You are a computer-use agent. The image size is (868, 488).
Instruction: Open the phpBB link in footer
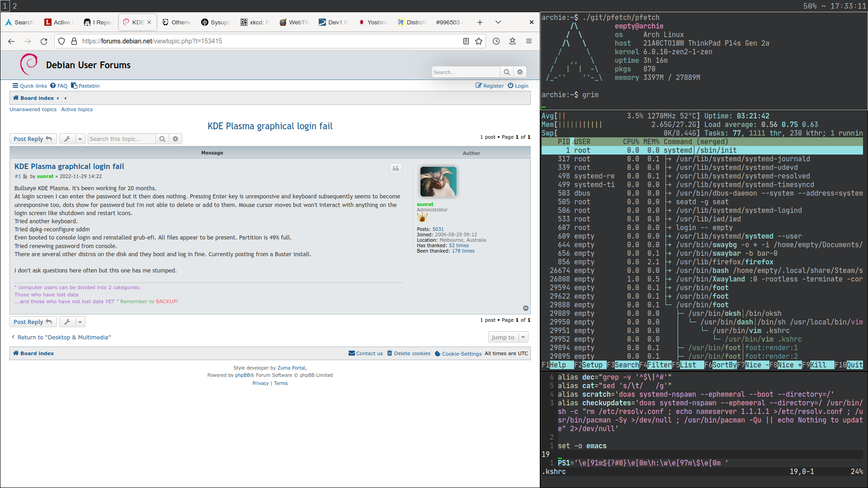242,375
